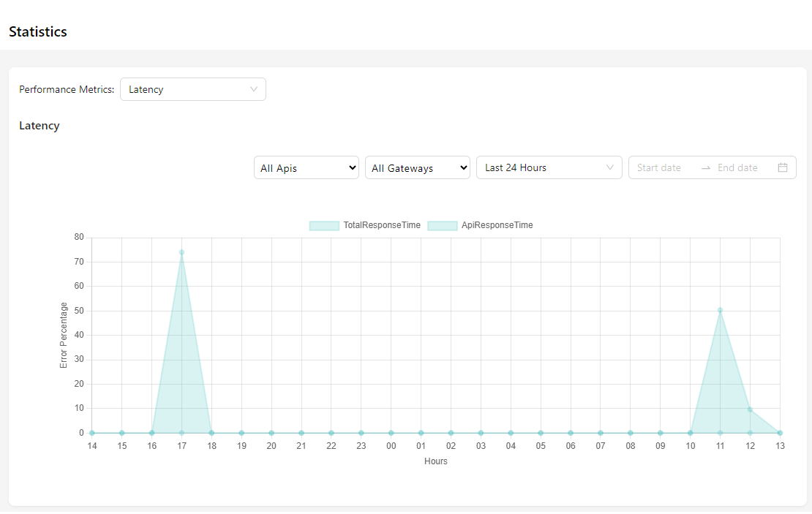This screenshot has height=514, width=812.
Task: Click the data point near 10 at hour 12
Action: [x=750, y=409]
